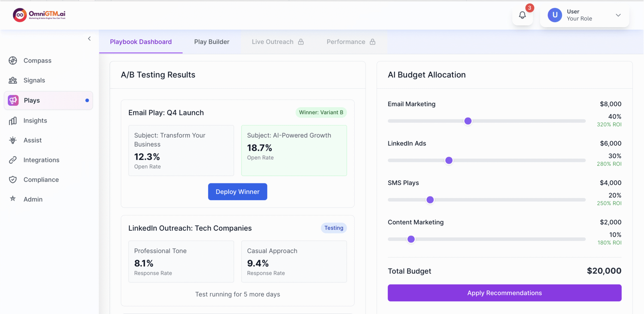Select the Playbook Dashboard tab
Screen dimensions: 644x314
141,42
